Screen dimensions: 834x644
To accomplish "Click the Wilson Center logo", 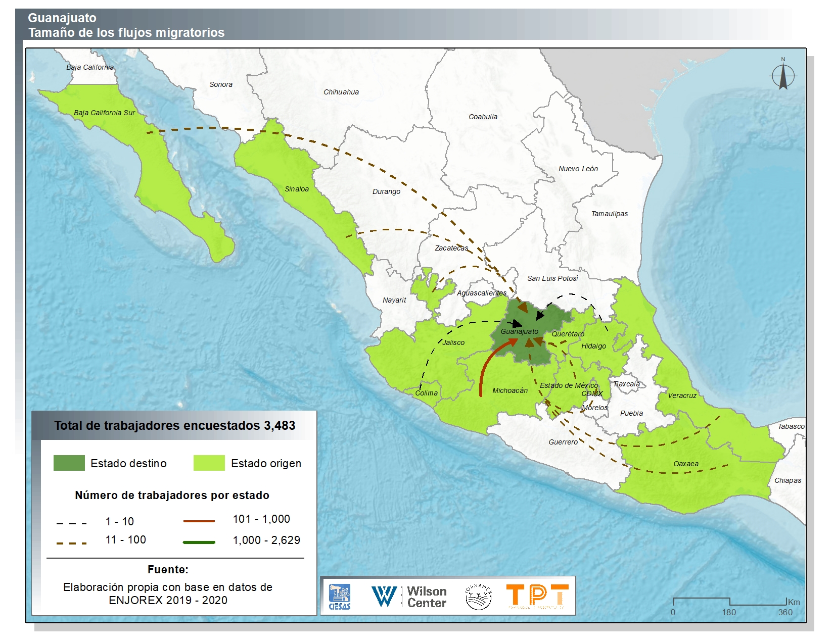I will tap(409, 597).
